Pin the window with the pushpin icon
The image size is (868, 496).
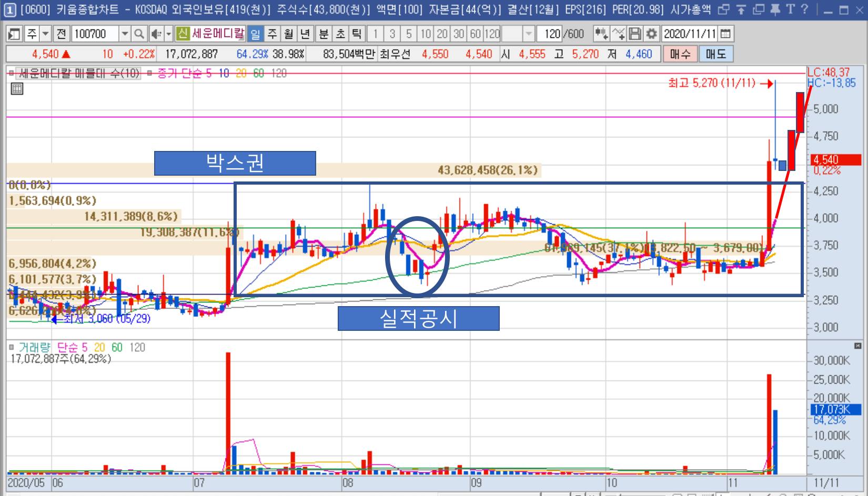pyautogui.click(x=775, y=9)
